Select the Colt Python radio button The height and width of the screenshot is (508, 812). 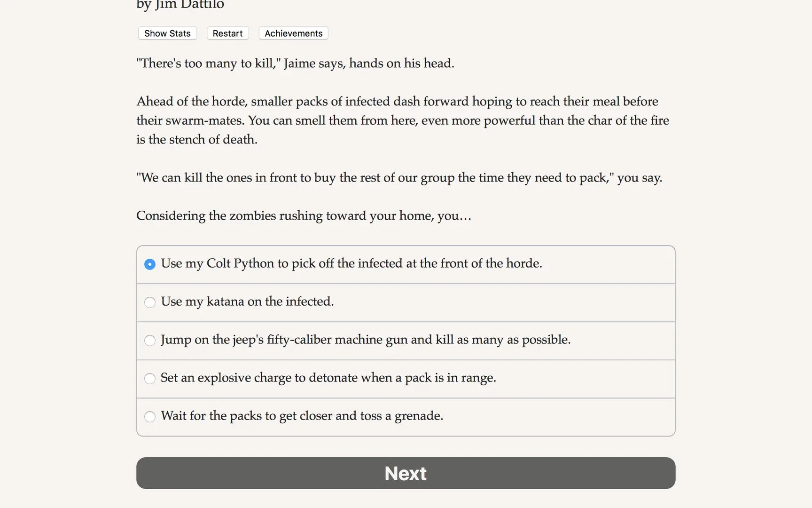tap(150, 264)
